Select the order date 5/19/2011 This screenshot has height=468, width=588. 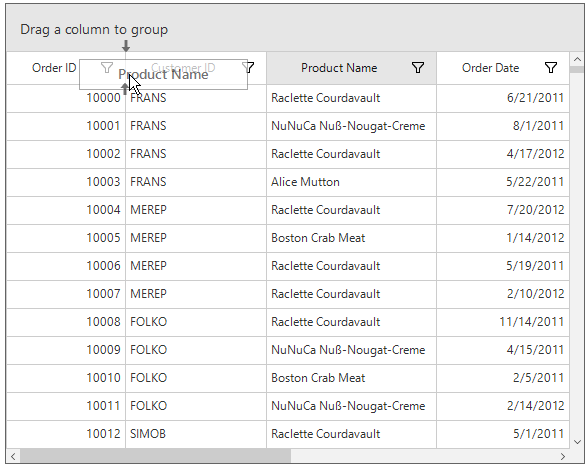click(x=503, y=266)
